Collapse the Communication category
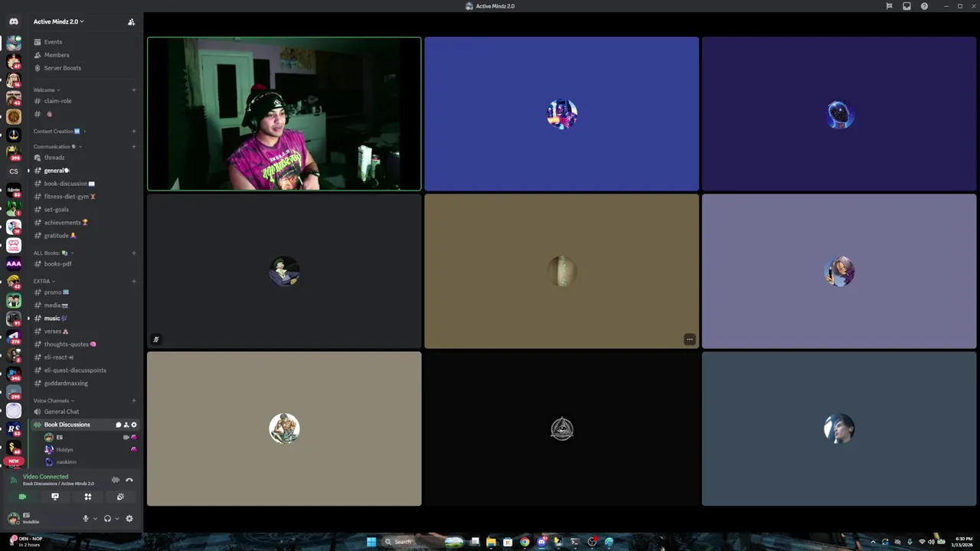This screenshot has width=980, height=551. pyautogui.click(x=57, y=147)
